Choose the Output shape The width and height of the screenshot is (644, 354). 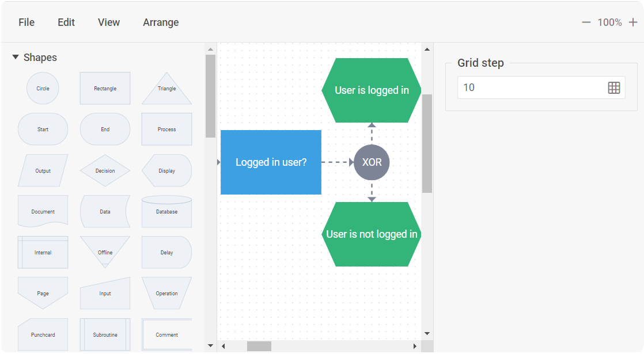(x=43, y=170)
